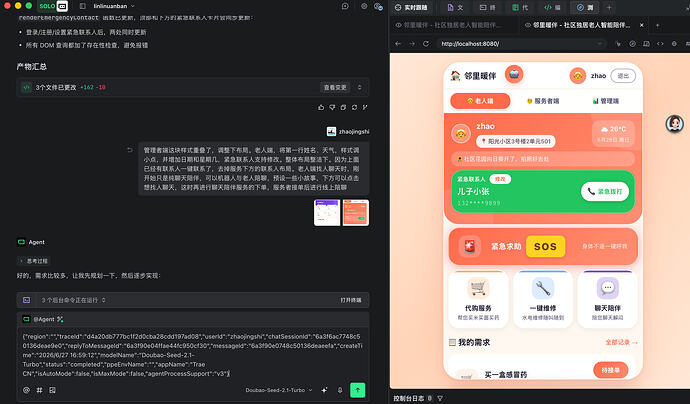The height and width of the screenshot is (404, 690).
Task: Expand the 思考过程 thinking section
Action: 34,261
